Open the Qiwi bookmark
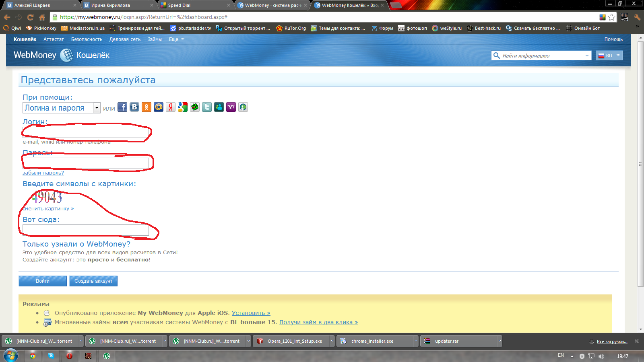 click(x=12, y=28)
